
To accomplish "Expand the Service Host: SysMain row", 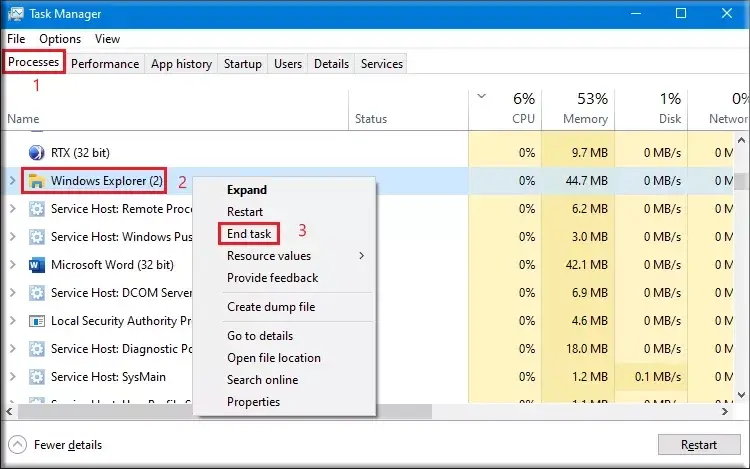I will coord(12,377).
